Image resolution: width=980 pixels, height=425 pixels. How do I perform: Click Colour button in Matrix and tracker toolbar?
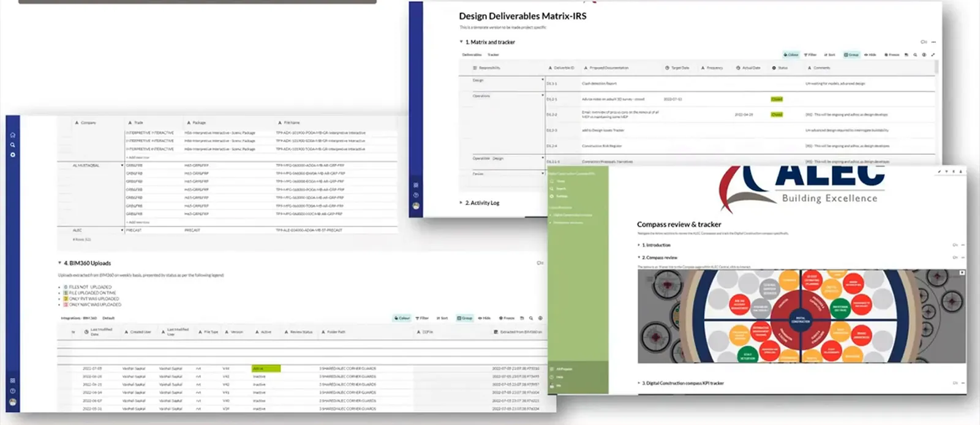coord(791,55)
